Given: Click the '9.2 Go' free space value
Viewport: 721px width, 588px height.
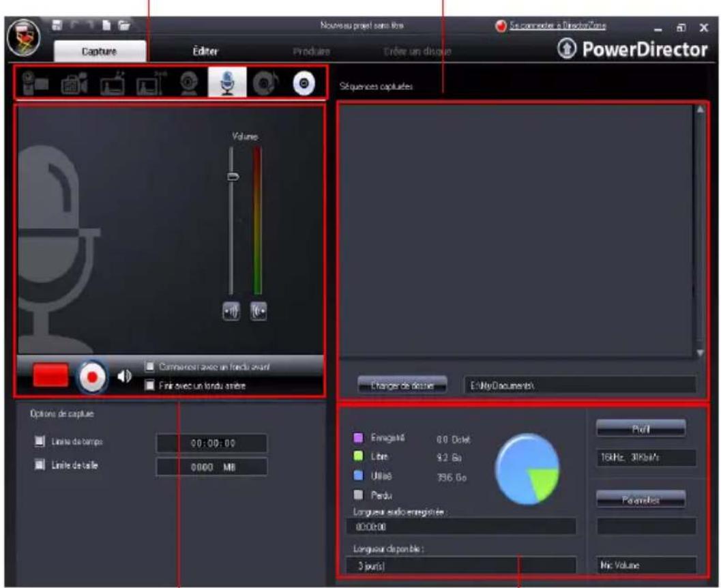Looking at the screenshot, I should point(450,458).
